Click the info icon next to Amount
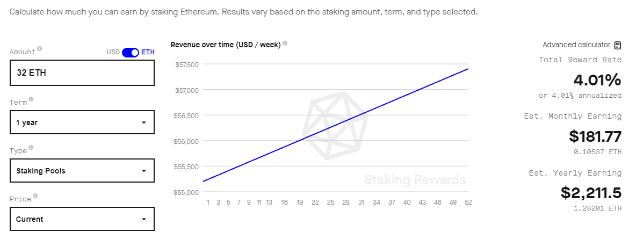 [39, 48]
